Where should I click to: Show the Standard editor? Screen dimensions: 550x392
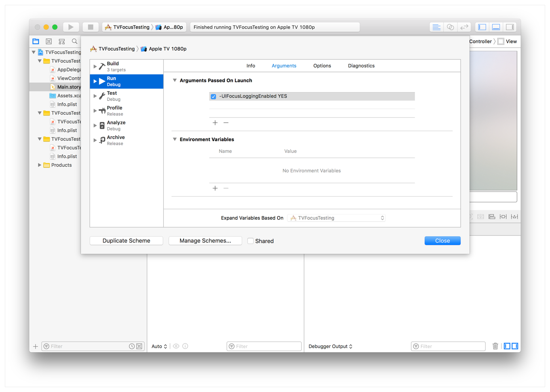(436, 27)
